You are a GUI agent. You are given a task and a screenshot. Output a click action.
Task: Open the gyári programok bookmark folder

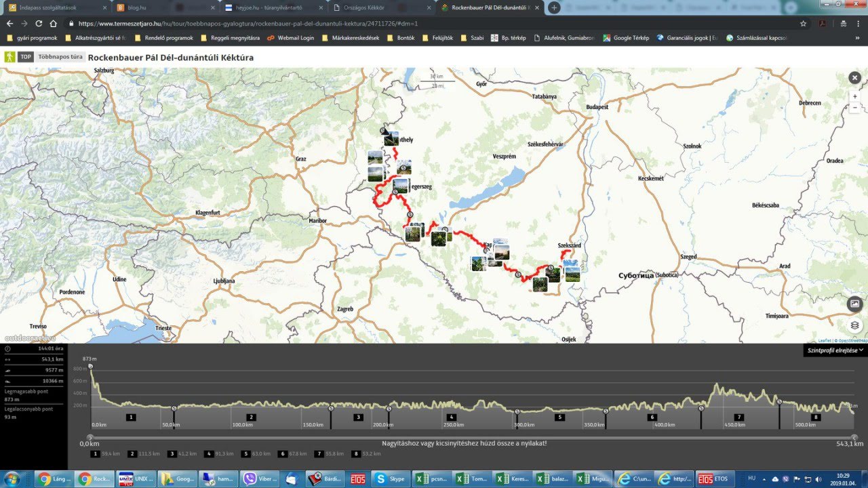coord(32,38)
